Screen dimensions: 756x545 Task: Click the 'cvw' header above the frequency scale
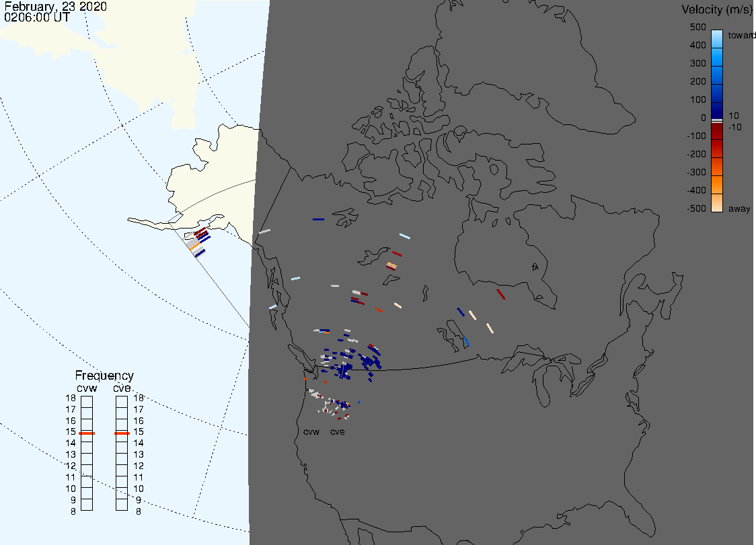[x=87, y=388]
